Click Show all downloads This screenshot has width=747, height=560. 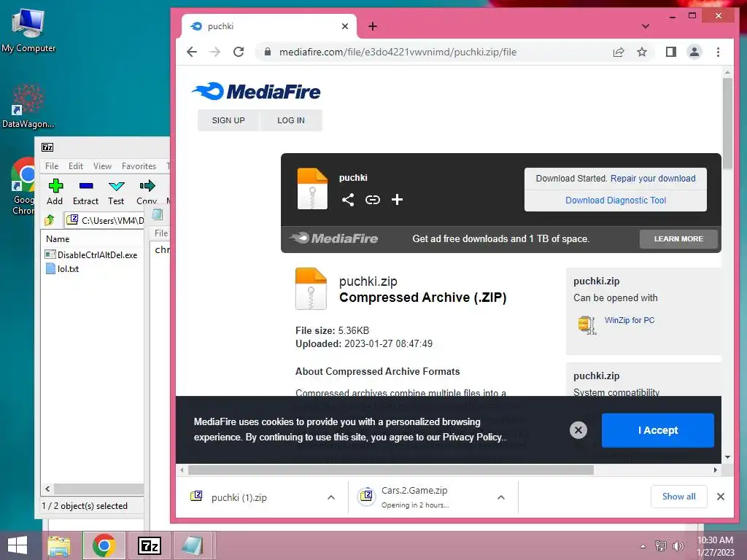pos(678,497)
